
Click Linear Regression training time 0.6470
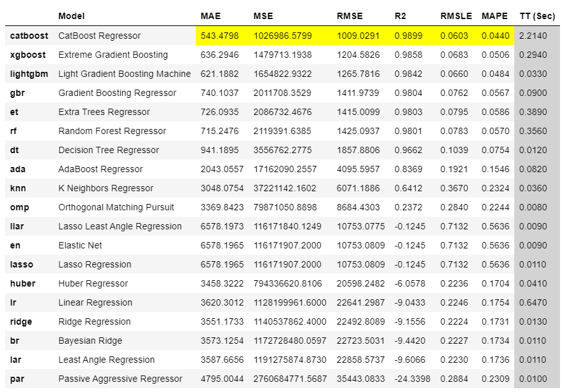533,303
